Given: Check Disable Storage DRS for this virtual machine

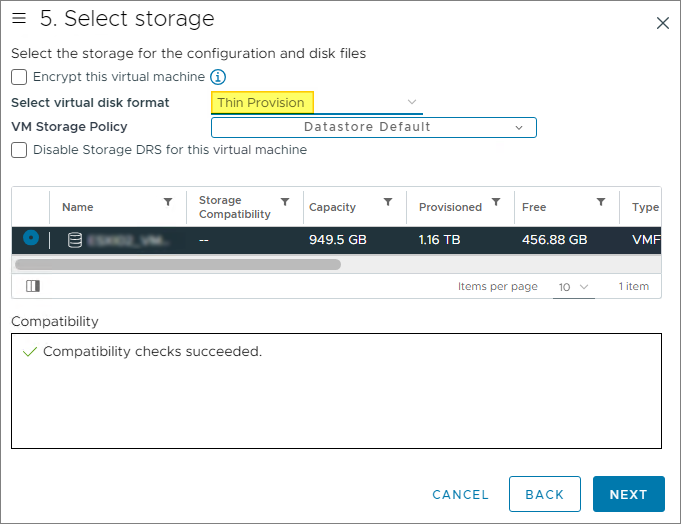Looking at the screenshot, I should pyautogui.click(x=19, y=150).
